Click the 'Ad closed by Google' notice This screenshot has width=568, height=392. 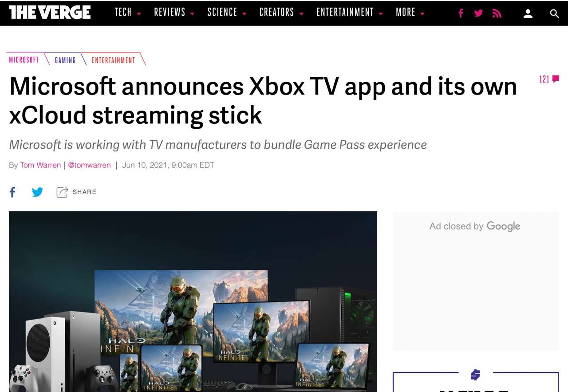pos(475,226)
